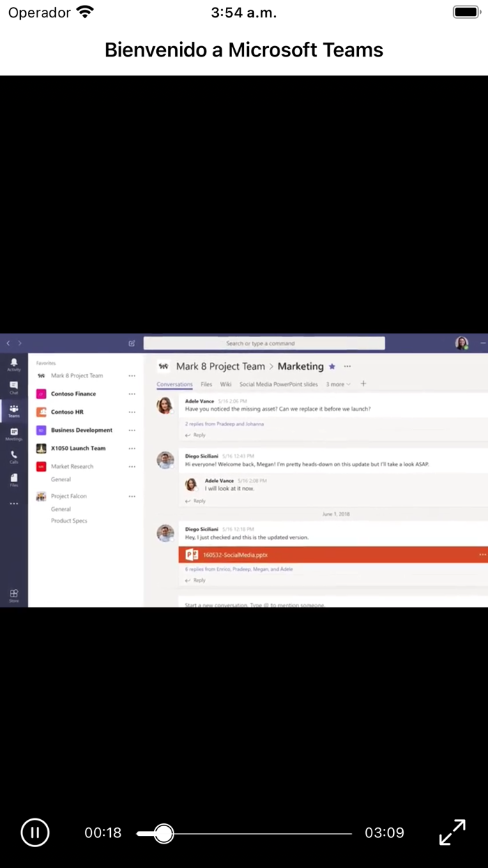Open Calls phone icon in left rail
The width and height of the screenshot is (488, 868).
[14, 457]
